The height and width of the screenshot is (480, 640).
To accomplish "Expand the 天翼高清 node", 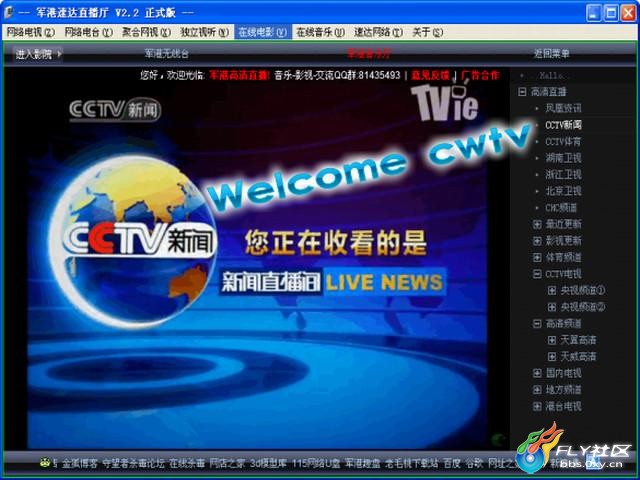I will tap(552, 340).
